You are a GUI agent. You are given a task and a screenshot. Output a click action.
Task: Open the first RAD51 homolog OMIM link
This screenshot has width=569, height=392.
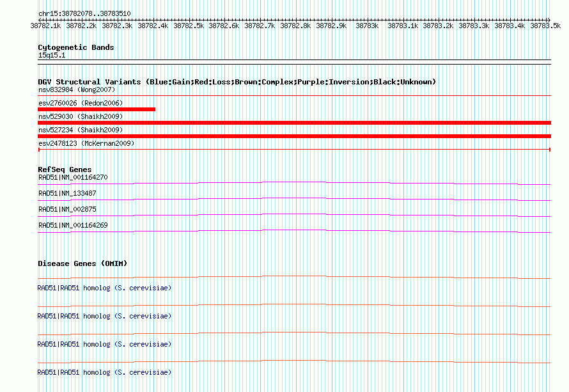click(104, 288)
